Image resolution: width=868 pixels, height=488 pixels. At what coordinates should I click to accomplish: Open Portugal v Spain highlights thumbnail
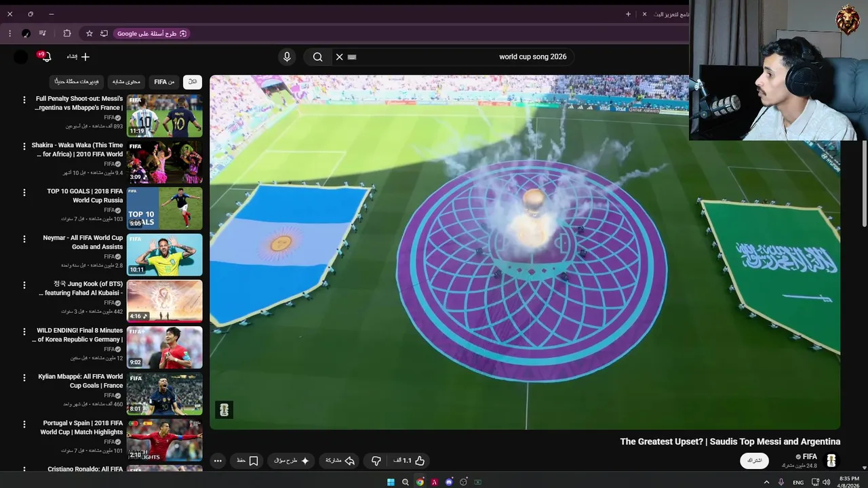pos(165,440)
